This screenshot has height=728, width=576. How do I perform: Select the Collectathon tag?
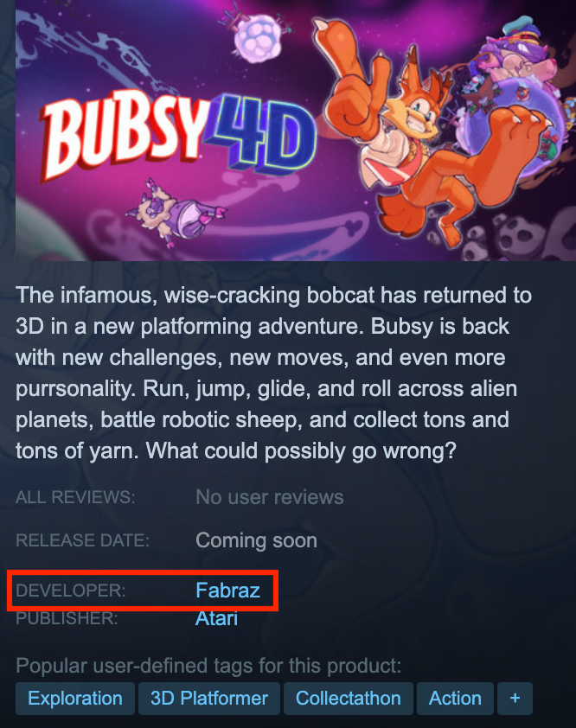pyautogui.click(x=349, y=699)
